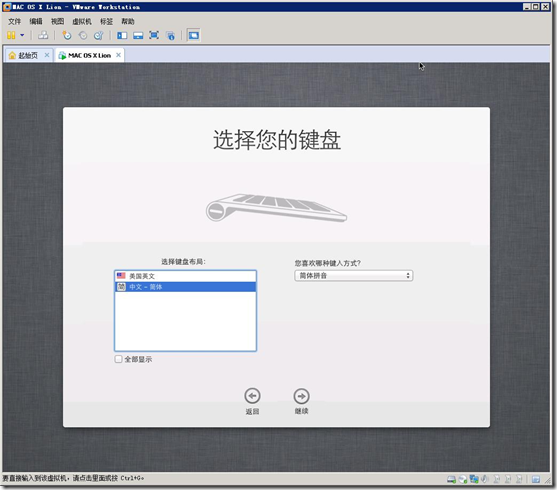Minimize the VMware Workstation window
The height and width of the screenshot is (490, 557).
pos(527,6)
